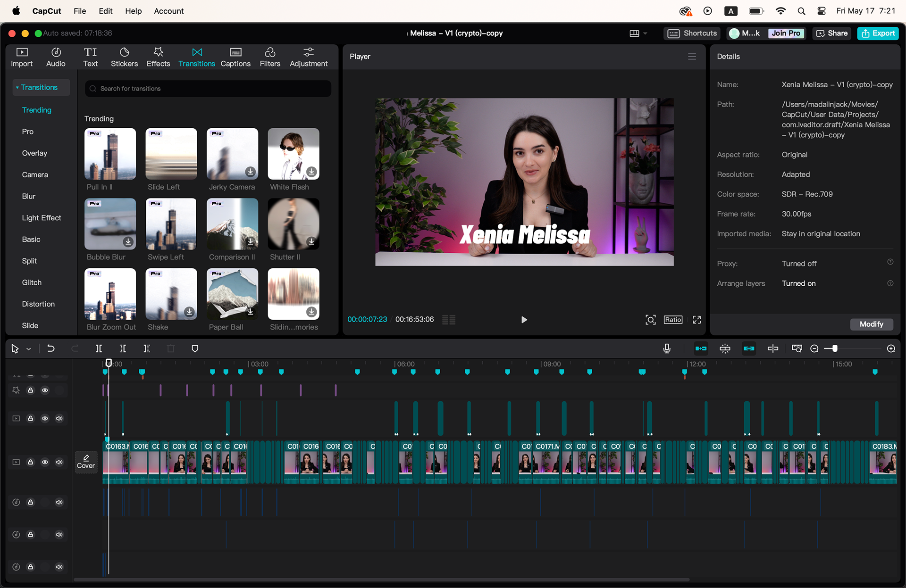Select the Glitch transitions category
This screenshot has width=906, height=588.
coord(32,282)
